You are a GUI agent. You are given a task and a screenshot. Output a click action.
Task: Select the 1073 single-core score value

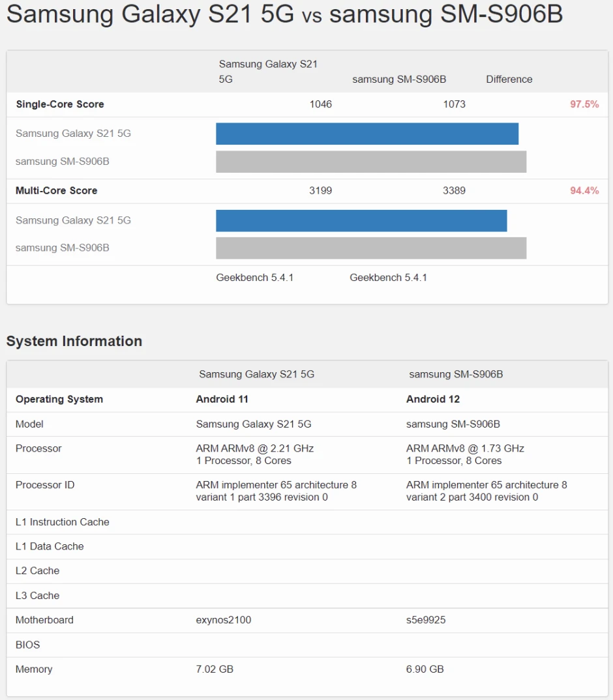pyautogui.click(x=454, y=104)
